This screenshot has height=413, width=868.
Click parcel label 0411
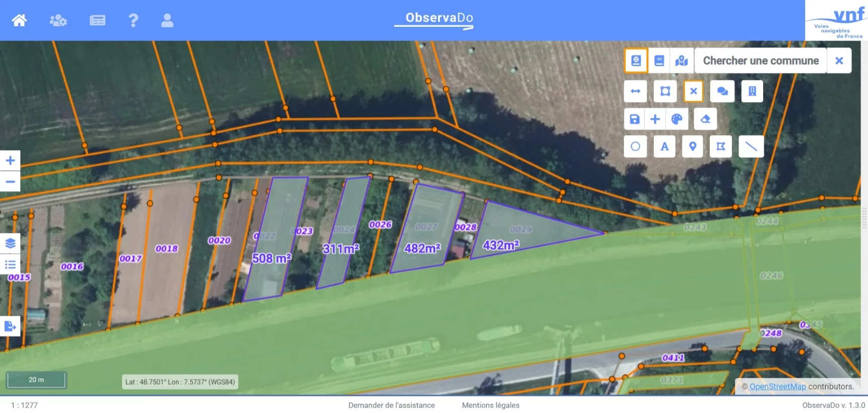(x=673, y=358)
